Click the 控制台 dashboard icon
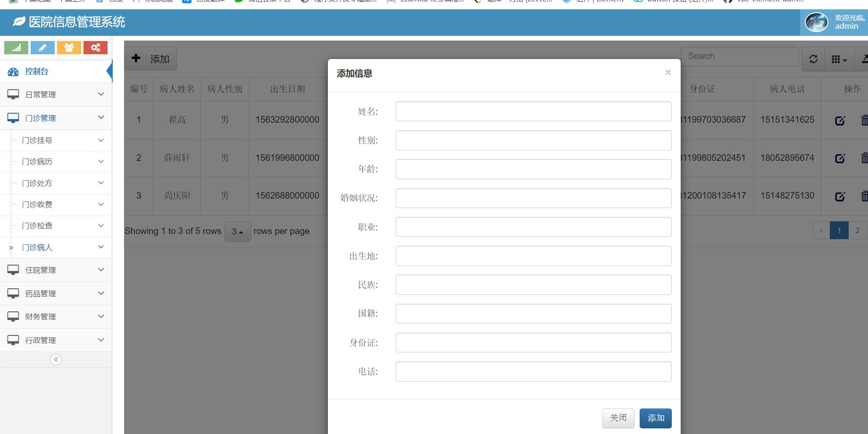The image size is (868, 434). pos(13,72)
